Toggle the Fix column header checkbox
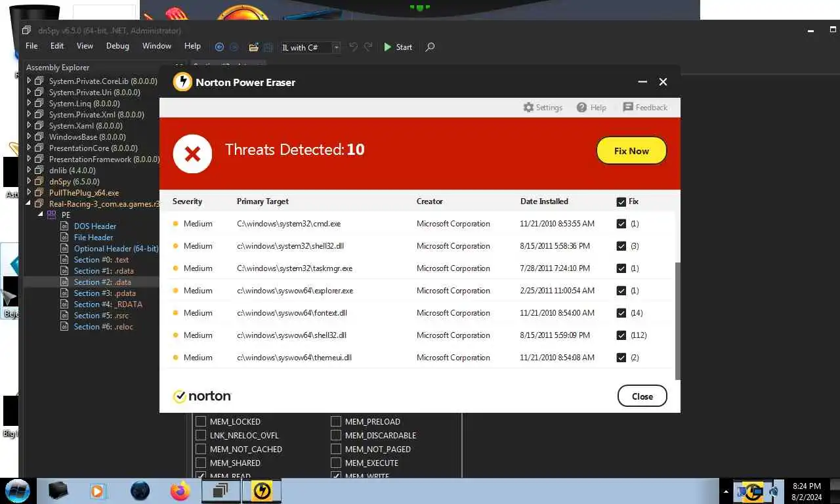840x504 pixels. 621,201
